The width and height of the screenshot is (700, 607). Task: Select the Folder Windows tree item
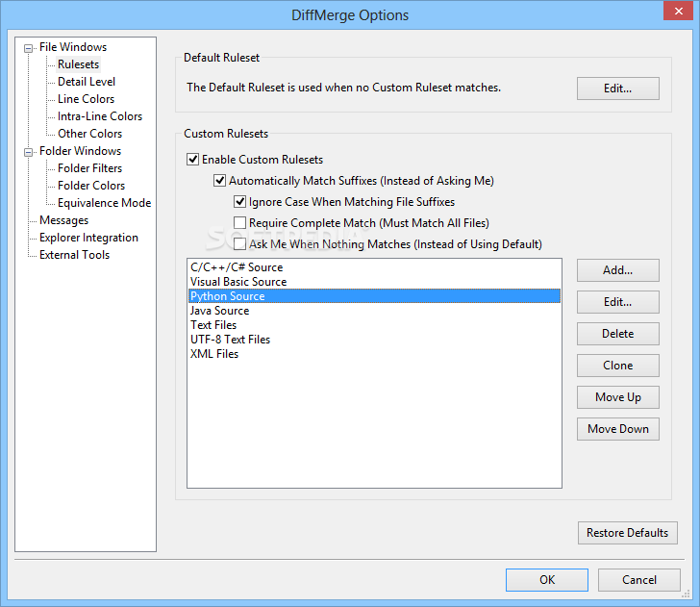click(80, 151)
